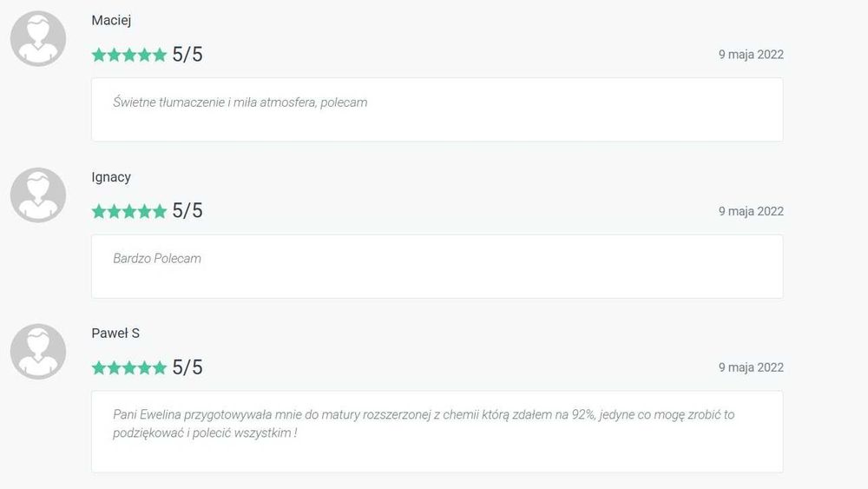
Task: Click the star rating in Ignacy's review
Action: [128, 211]
